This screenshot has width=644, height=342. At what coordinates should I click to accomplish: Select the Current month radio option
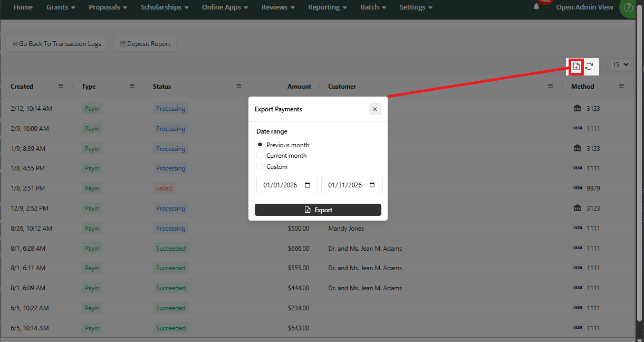click(x=259, y=155)
